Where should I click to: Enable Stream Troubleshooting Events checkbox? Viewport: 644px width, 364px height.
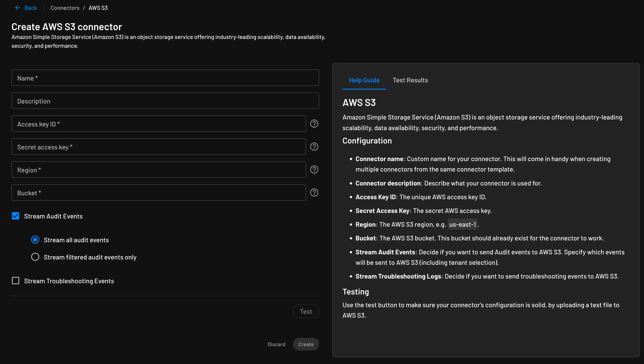coord(16,281)
